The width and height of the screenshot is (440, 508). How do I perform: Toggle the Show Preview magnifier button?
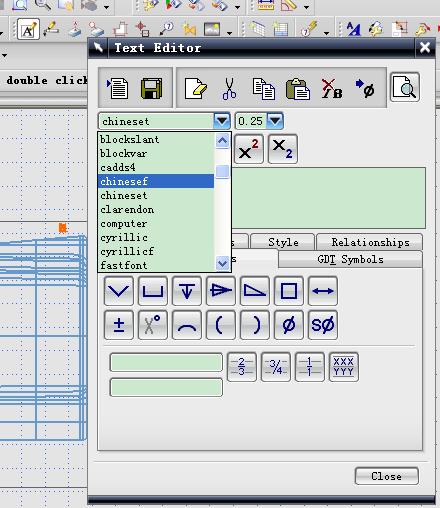click(x=404, y=87)
